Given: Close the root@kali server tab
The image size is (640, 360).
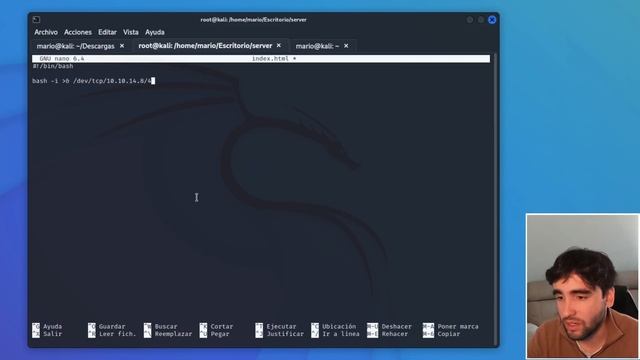Looking at the screenshot, I should 279,46.
